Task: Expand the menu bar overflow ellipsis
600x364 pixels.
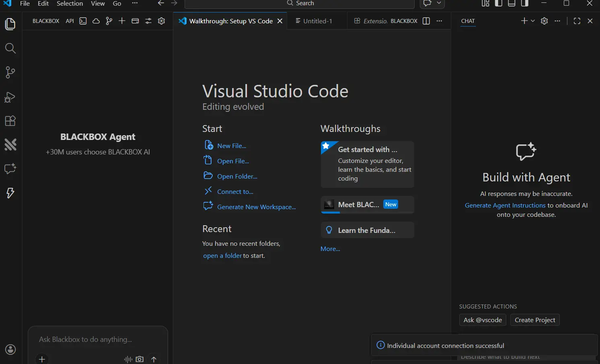Action: (135, 3)
